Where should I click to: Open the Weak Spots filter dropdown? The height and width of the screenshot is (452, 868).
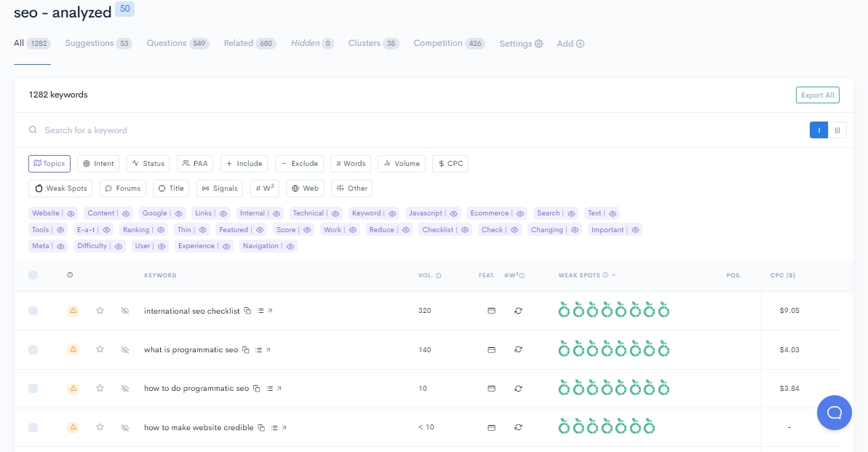coord(61,189)
